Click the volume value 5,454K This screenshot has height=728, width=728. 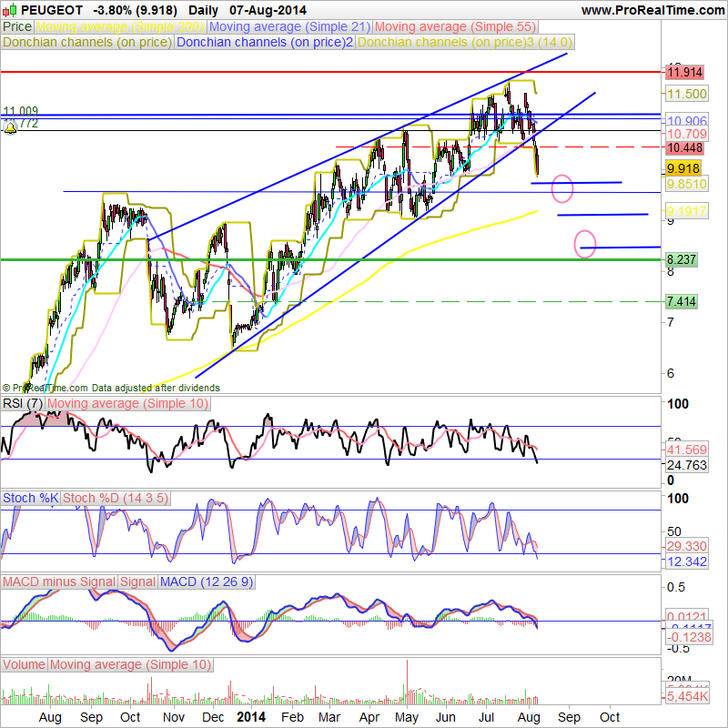[687, 696]
